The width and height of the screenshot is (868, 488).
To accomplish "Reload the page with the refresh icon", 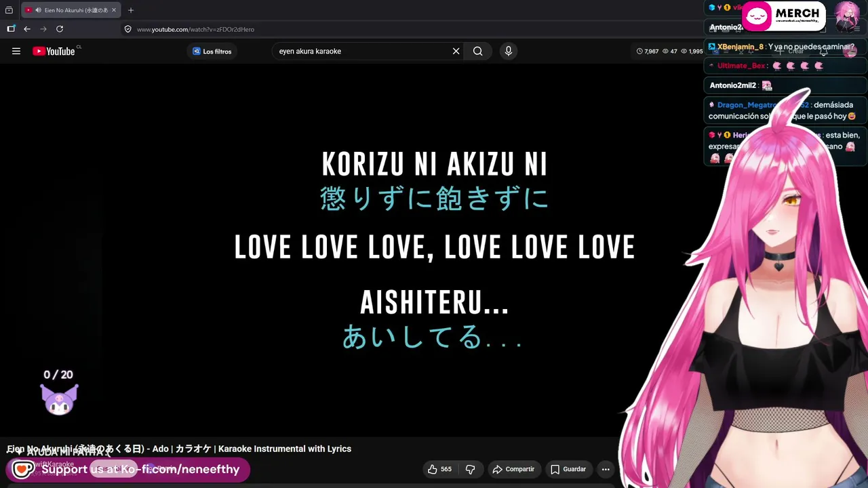I will 60,29.
